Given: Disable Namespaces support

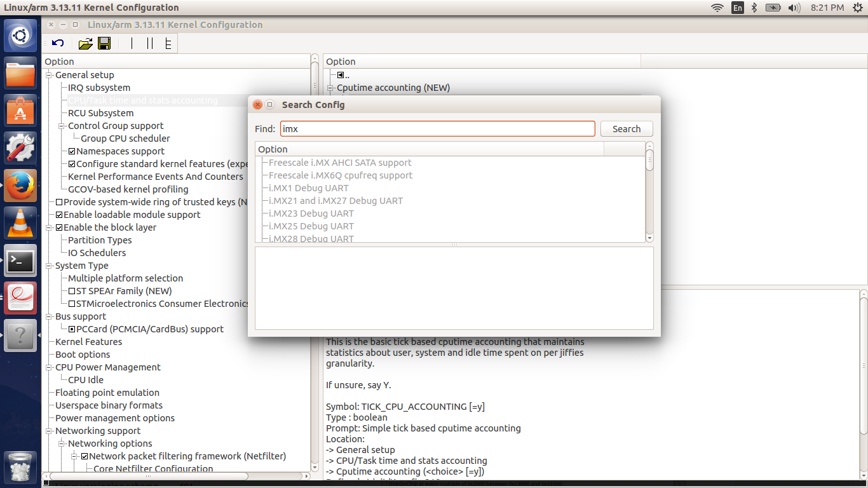Looking at the screenshot, I should (73, 151).
